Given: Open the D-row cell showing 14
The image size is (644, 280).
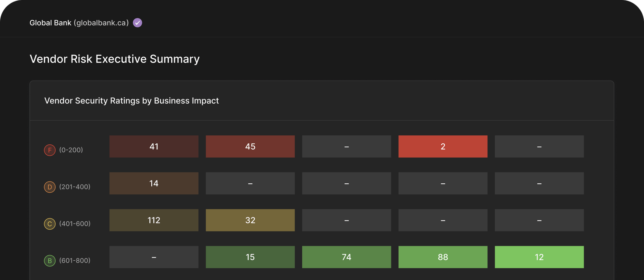Looking at the screenshot, I should [154, 183].
